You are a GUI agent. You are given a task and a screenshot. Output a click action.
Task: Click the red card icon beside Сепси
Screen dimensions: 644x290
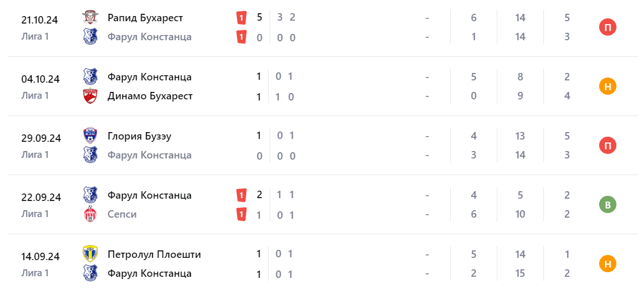click(x=241, y=214)
